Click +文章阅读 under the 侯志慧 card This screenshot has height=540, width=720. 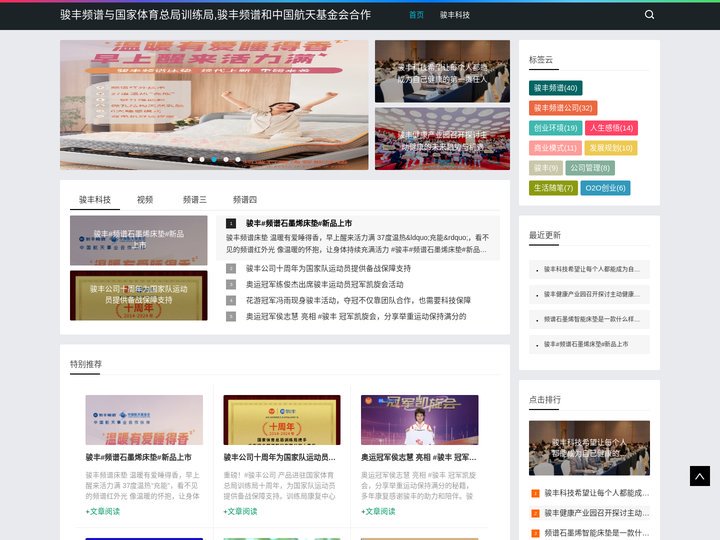[378, 511]
